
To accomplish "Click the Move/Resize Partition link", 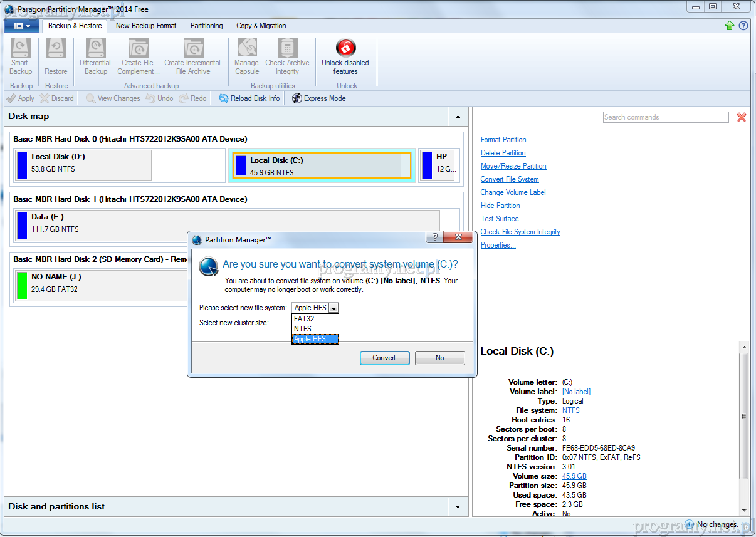I will coord(513,166).
